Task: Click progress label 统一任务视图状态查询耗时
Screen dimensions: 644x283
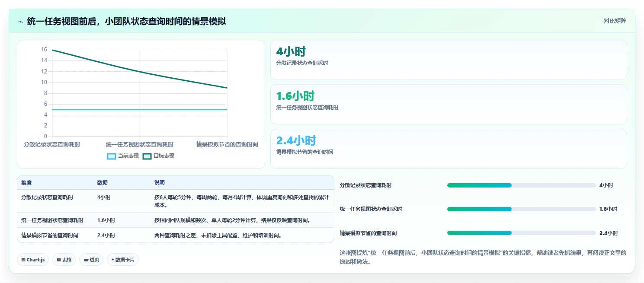Action: 371,209
